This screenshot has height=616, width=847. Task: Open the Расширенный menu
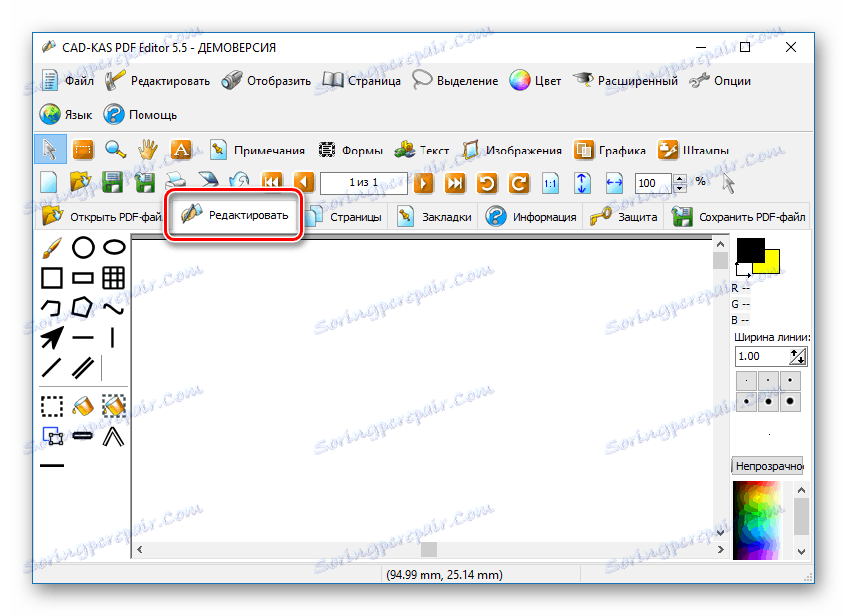(x=625, y=81)
